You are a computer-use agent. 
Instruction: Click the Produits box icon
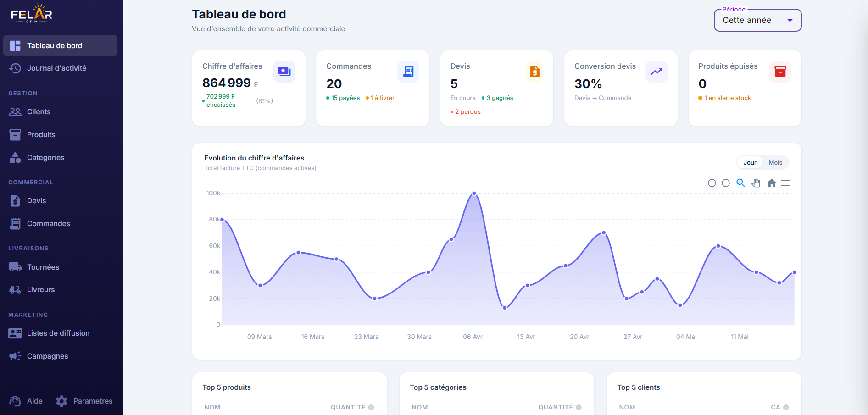tap(15, 135)
